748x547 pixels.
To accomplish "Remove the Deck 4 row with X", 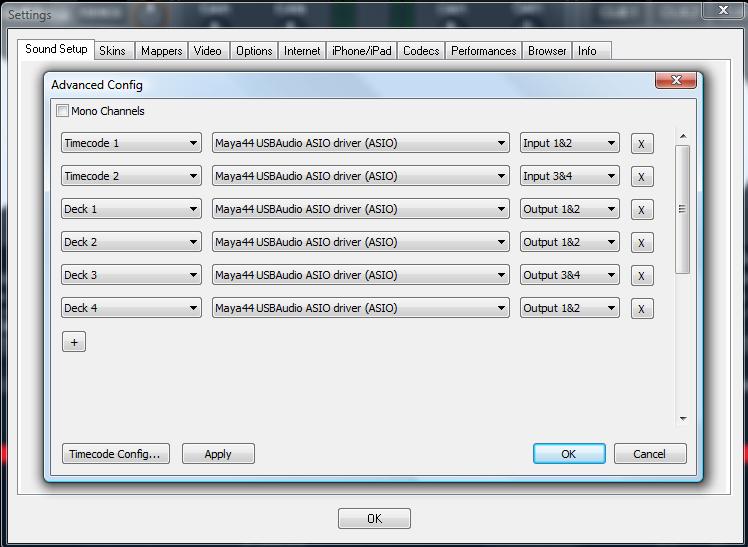I will [x=642, y=308].
